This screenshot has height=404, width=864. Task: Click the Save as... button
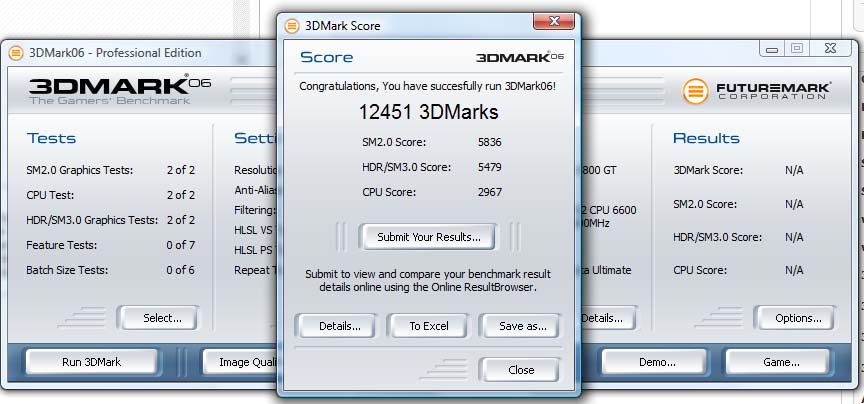tap(522, 326)
